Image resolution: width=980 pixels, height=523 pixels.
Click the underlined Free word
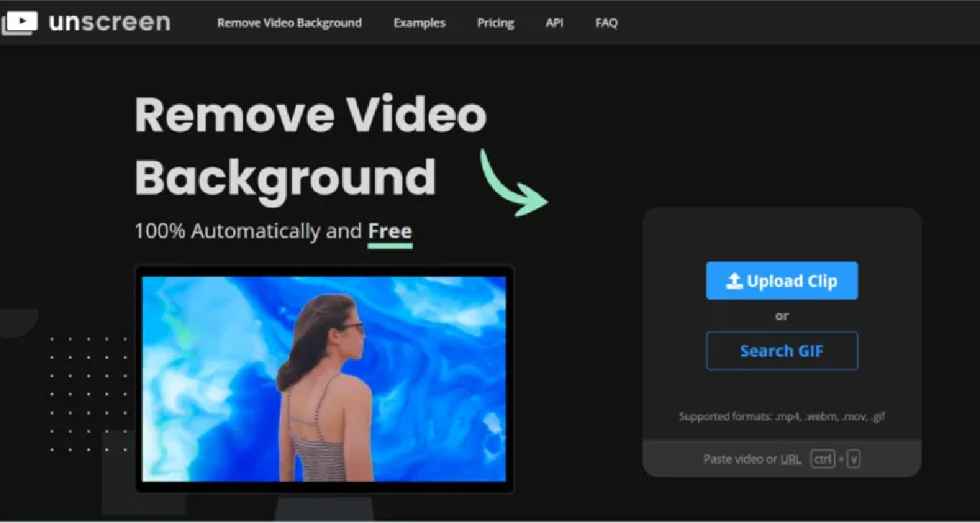pos(390,231)
